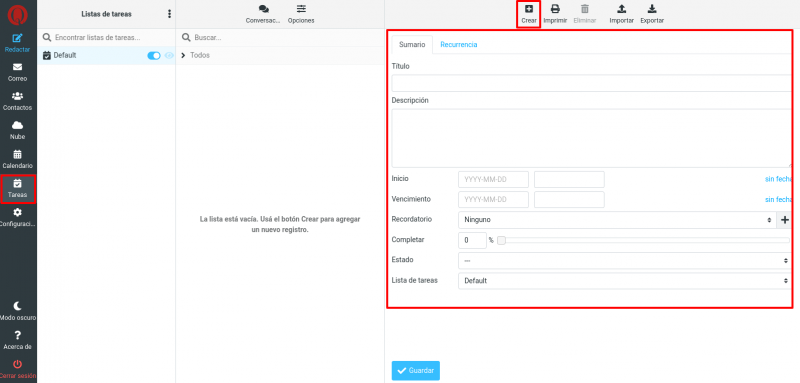
Task: Enable Modo oscuro moon icon
Action: click(x=17, y=305)
